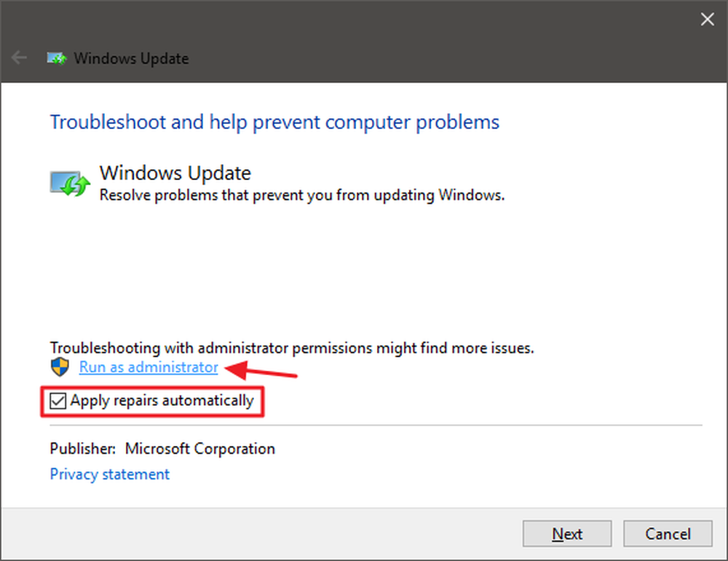This screenshot has width=728, height=561.
Task: Close the troubleshooter with the X button
Action: [707, 19]
